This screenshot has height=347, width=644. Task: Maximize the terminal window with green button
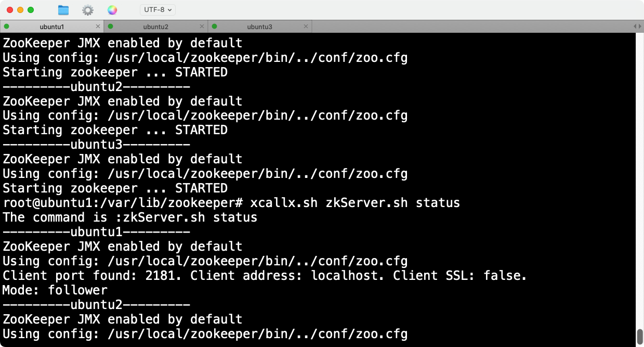click(31, 10)
